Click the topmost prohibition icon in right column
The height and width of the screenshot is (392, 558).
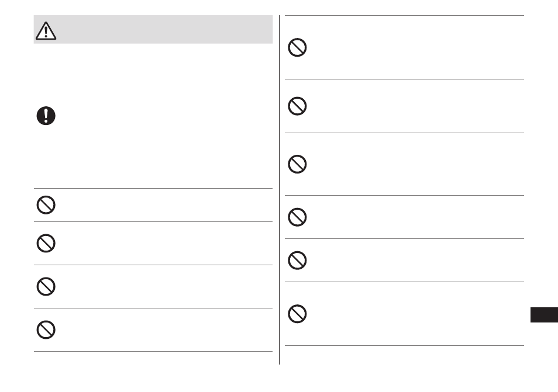[x=297, y=47]
